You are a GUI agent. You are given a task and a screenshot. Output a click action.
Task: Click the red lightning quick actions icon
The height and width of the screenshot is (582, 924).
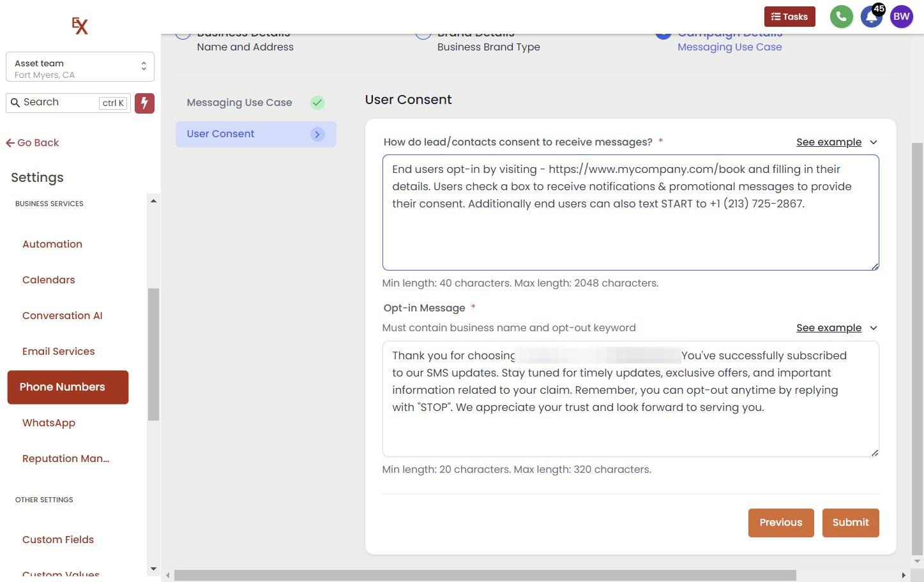pos(144,103)
